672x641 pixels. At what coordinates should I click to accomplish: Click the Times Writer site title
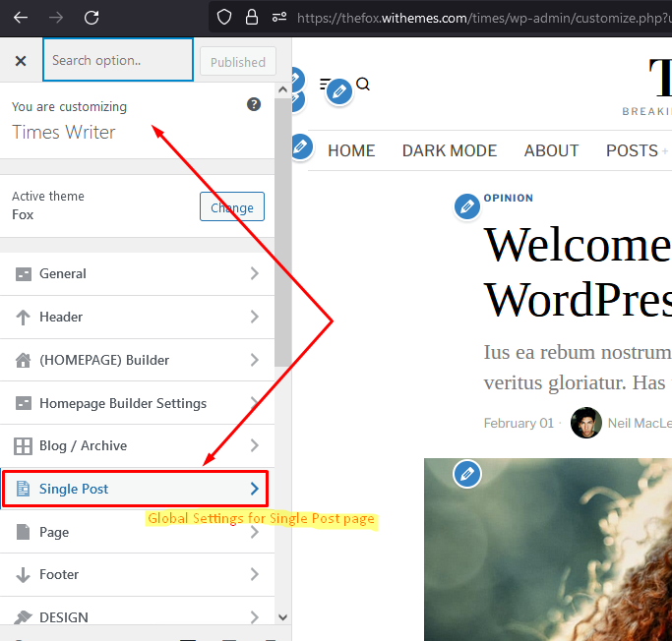63,132
